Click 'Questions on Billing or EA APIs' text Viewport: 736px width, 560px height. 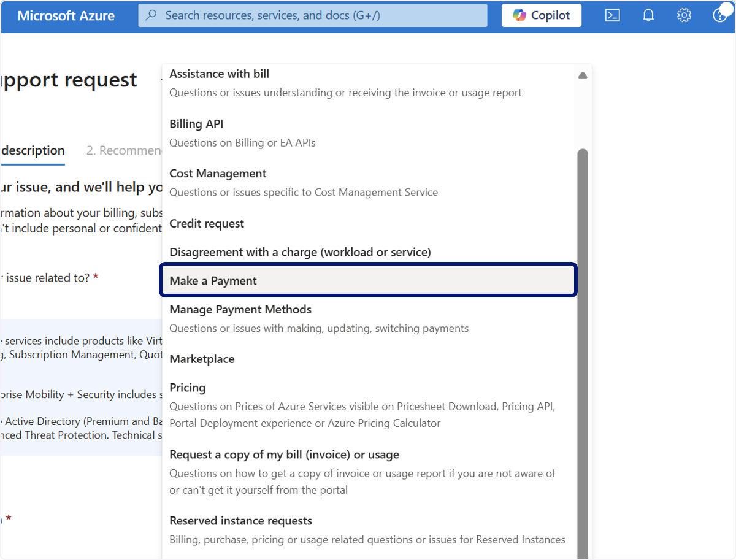242,142
